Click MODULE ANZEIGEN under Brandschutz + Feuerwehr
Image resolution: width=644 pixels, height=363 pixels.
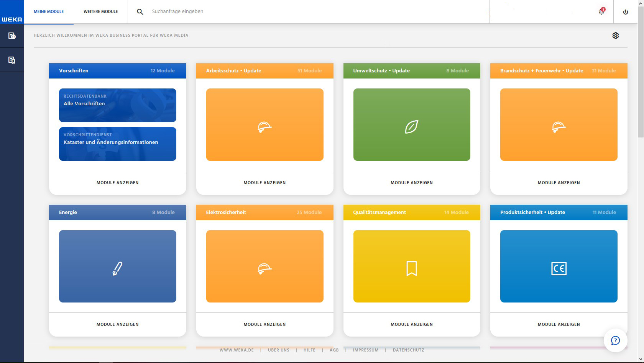coord(559,183)
